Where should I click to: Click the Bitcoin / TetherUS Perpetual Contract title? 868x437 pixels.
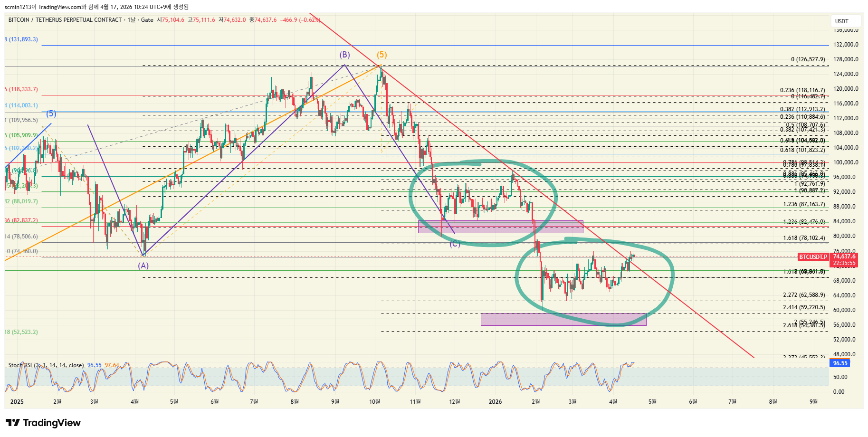point(65,20)
